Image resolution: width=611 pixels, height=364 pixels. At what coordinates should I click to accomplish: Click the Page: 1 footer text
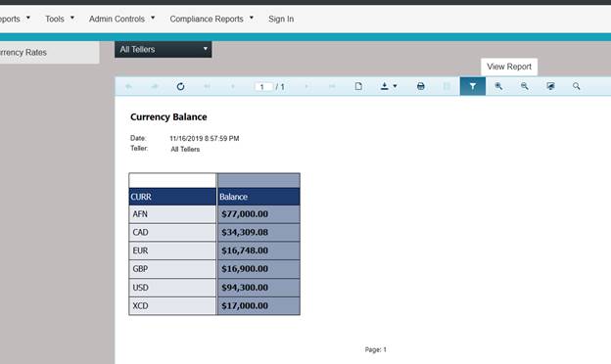tap(376, 349)
